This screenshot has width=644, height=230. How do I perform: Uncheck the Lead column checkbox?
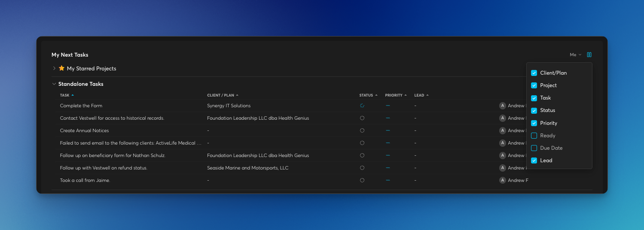tap(534, 160)
